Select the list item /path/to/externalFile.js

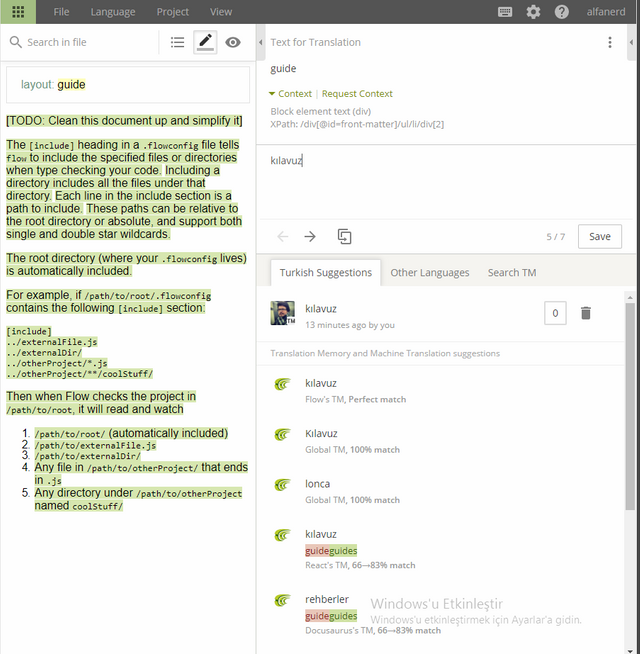point(95,445)
